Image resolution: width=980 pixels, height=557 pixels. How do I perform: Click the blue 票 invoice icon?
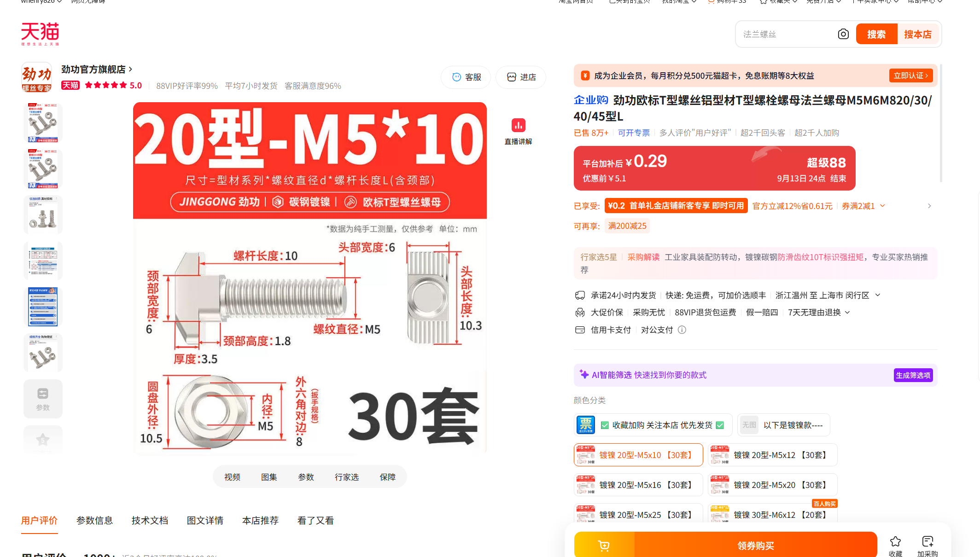coord(585,425)
